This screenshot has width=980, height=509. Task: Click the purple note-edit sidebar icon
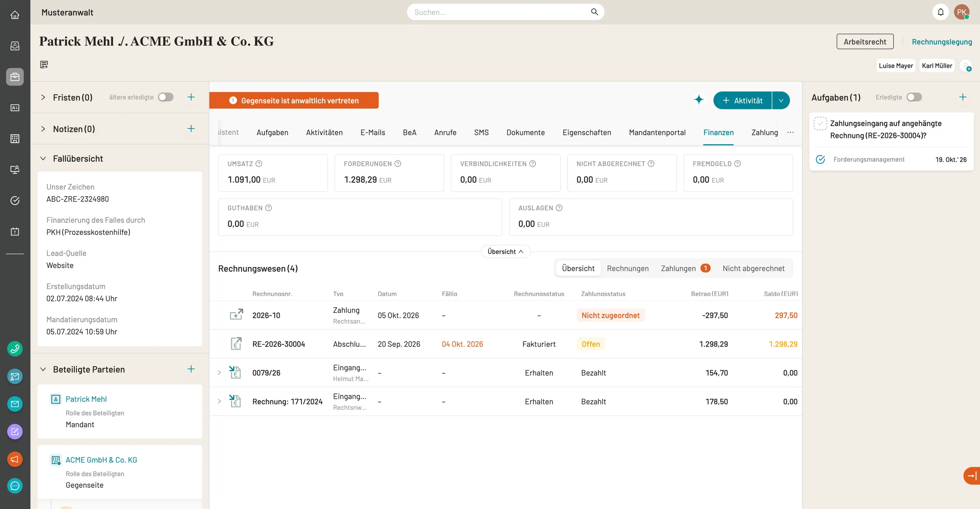15,431
